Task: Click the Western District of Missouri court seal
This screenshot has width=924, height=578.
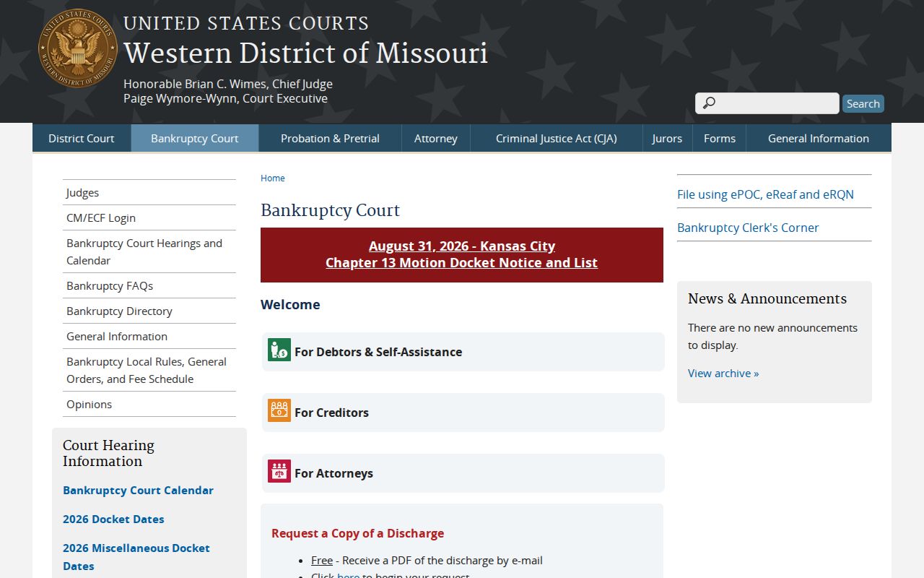Action: 78,48
